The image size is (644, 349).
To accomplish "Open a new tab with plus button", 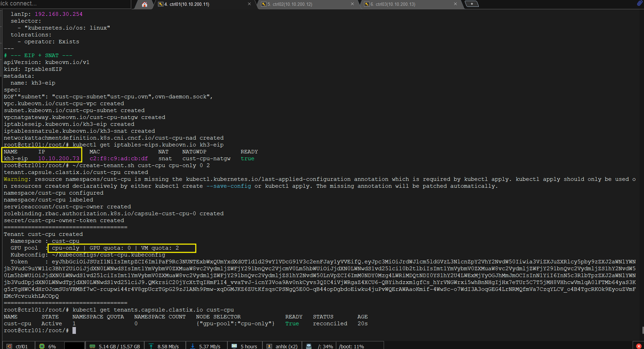I will 472,4.
